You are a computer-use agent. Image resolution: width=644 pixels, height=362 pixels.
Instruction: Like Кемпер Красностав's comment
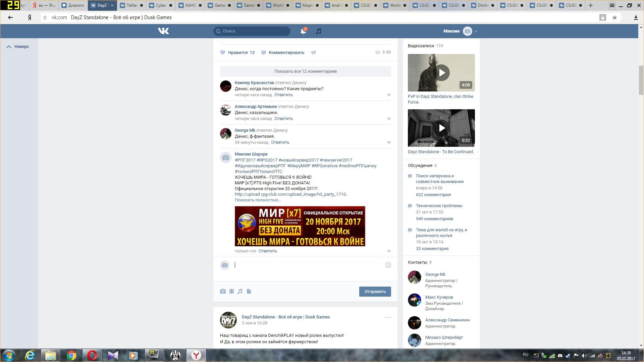(389, 95)
